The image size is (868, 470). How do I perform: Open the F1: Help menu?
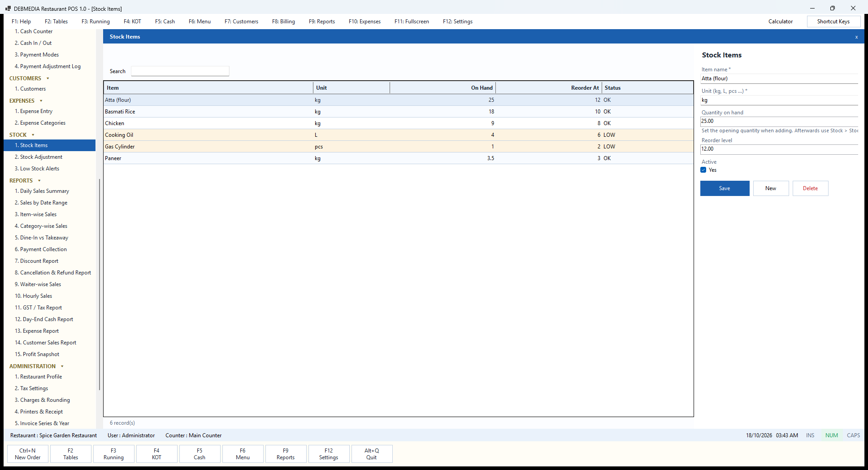tap(21, 22)
